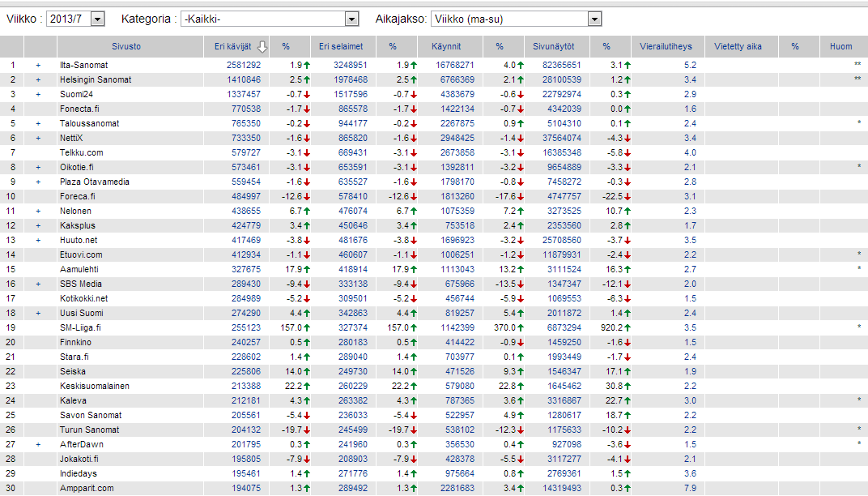868x496 pixels.
Task: Click the site name Jokakoti.fi
Action: tap(79, 459)
